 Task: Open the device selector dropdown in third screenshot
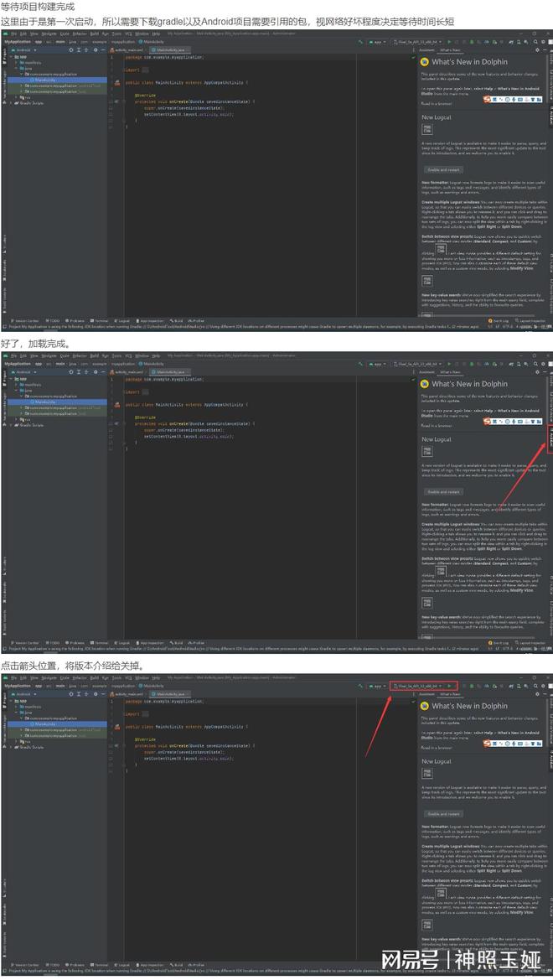tap(418, 686)
